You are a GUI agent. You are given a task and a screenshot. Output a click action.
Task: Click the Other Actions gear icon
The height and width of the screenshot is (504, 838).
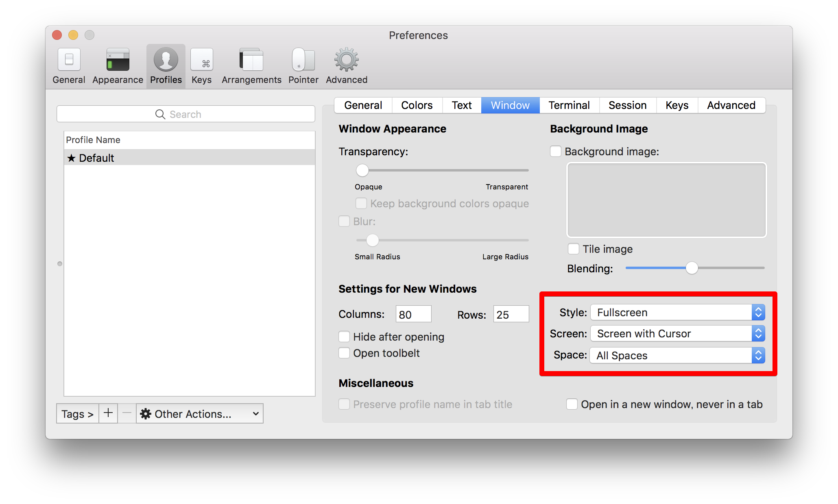tap(146, 414)
